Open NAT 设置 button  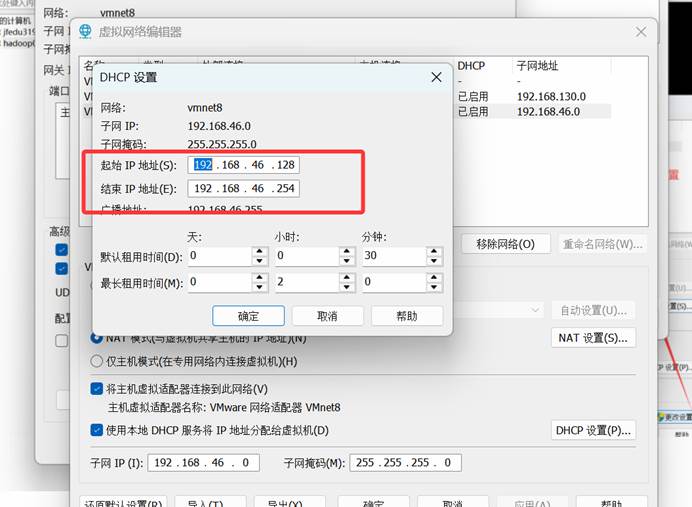click(x=593, y=338)
